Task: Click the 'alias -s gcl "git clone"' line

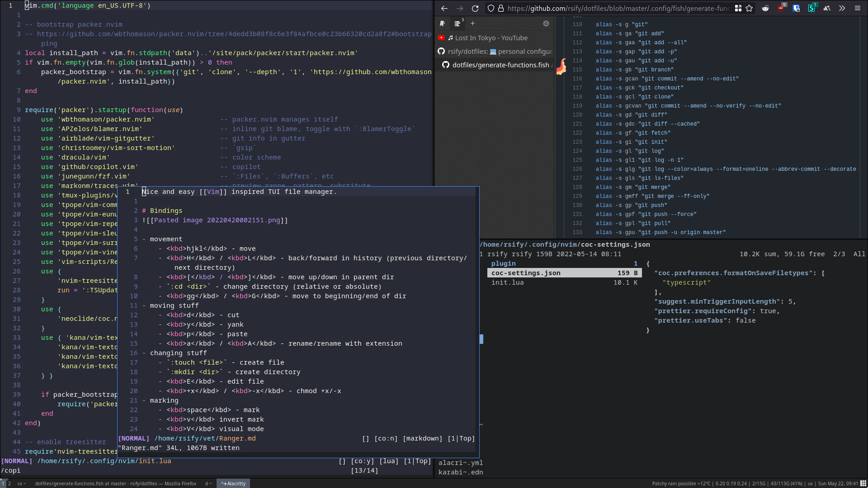Action: [634, 97]
